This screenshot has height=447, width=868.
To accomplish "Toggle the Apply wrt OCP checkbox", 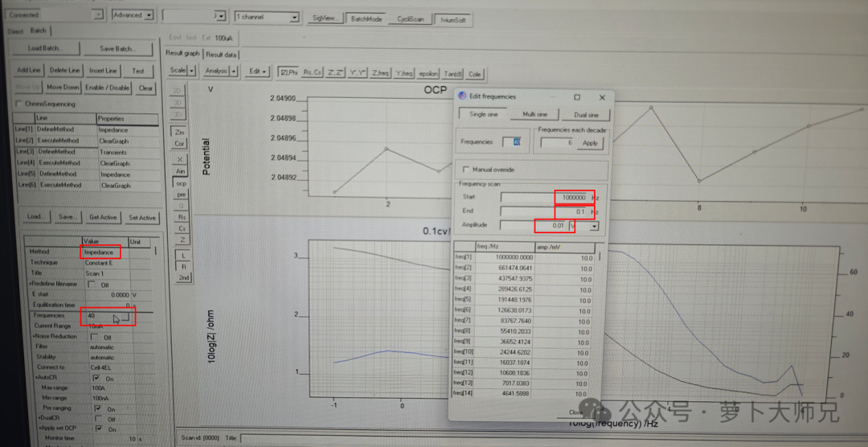I will coord(99,429).
